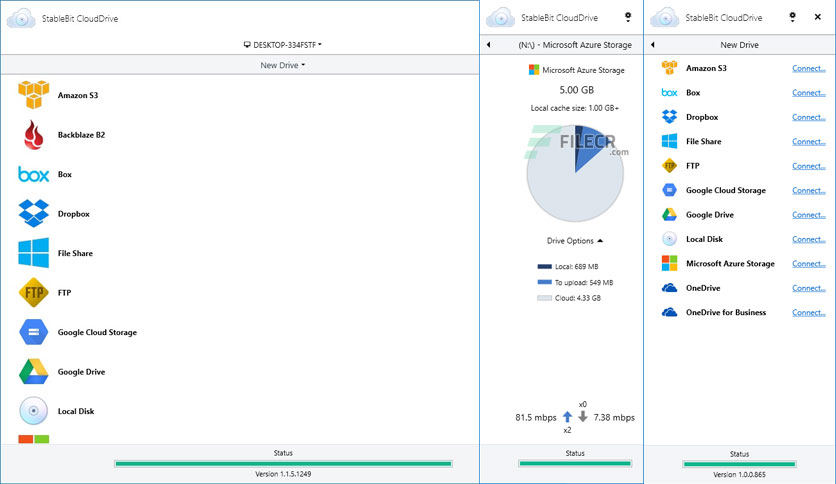Click the Local 689 MB legend swatch

pos(544,267)
